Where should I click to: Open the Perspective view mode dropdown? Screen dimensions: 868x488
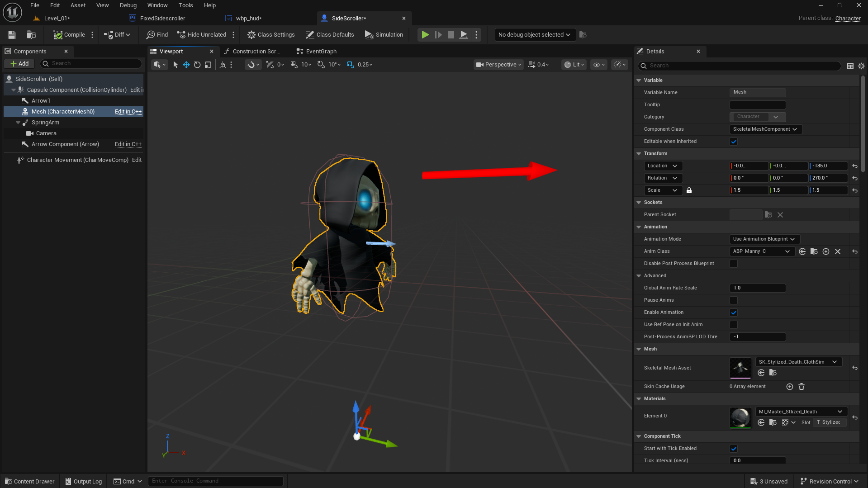point(498,65)
